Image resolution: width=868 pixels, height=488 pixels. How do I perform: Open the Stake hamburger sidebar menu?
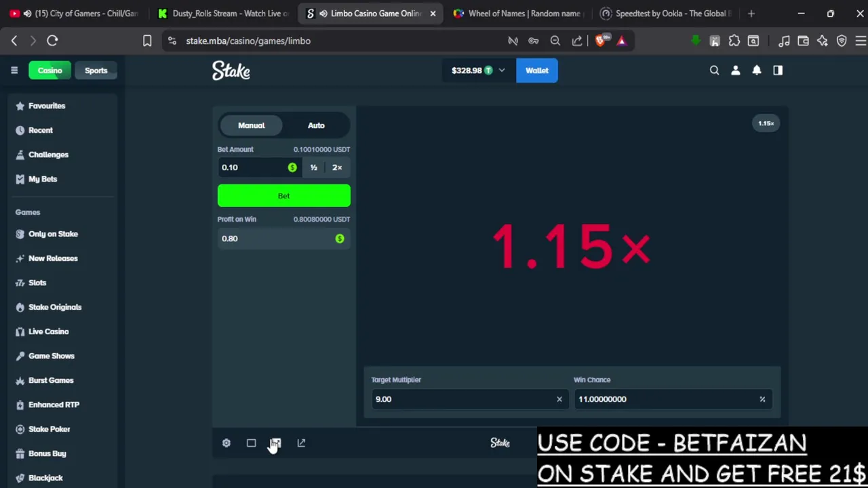point(14,70)
